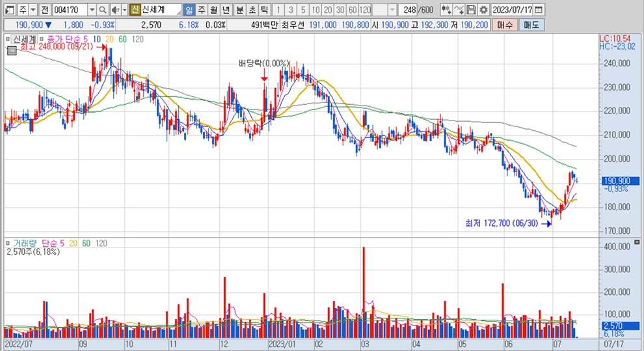Click the current price 190,900 in info bar
Image resolution: width=644 pixels, height=351 pixels.
pos(29,25)
